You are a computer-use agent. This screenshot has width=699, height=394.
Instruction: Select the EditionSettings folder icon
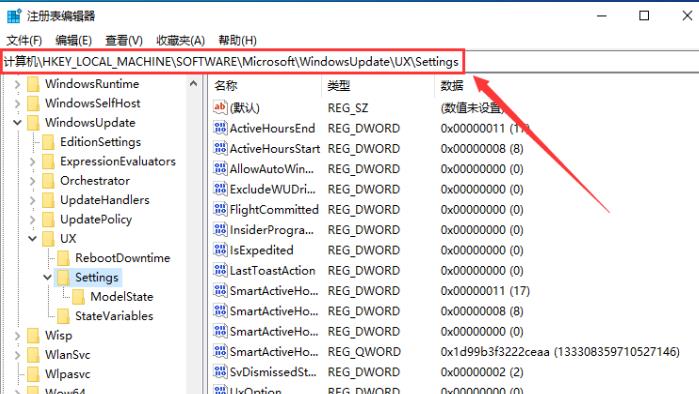pyautogui.click(x=48, y=142)
